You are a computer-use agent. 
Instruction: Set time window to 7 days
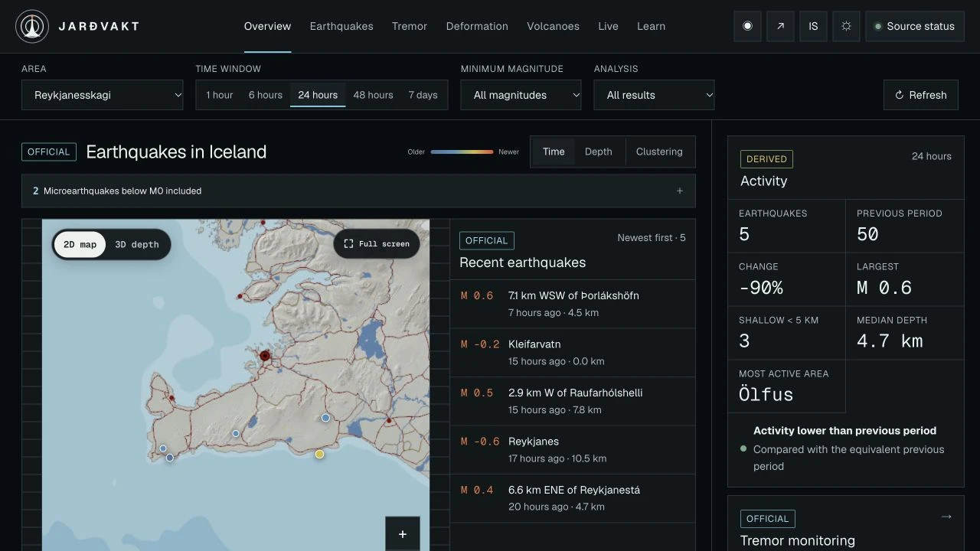click(x=423, y=95)
